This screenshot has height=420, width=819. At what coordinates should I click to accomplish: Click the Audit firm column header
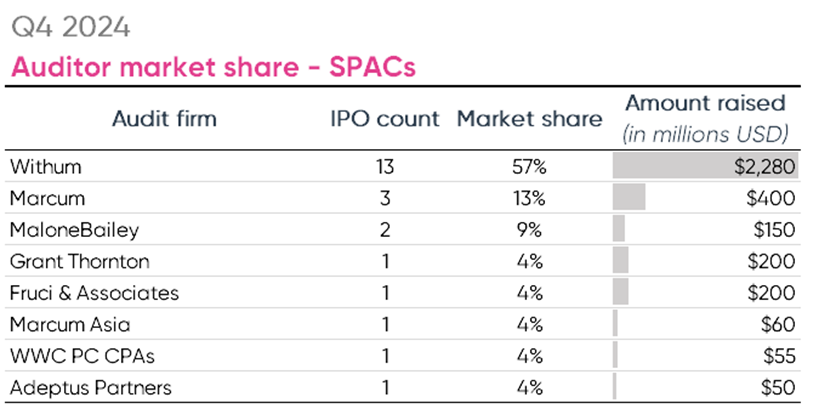(166, 119)
